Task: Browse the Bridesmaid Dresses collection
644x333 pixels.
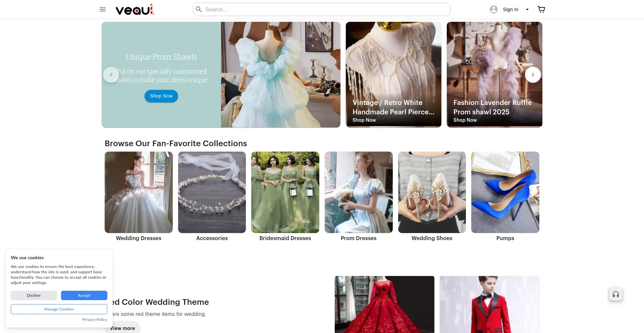Action: [x=285, y=196]
